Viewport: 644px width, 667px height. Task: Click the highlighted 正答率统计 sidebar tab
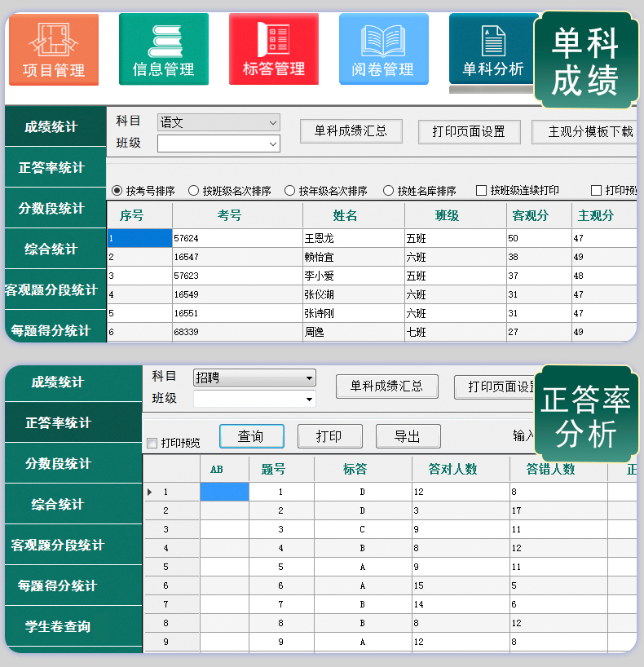(58, 423)
